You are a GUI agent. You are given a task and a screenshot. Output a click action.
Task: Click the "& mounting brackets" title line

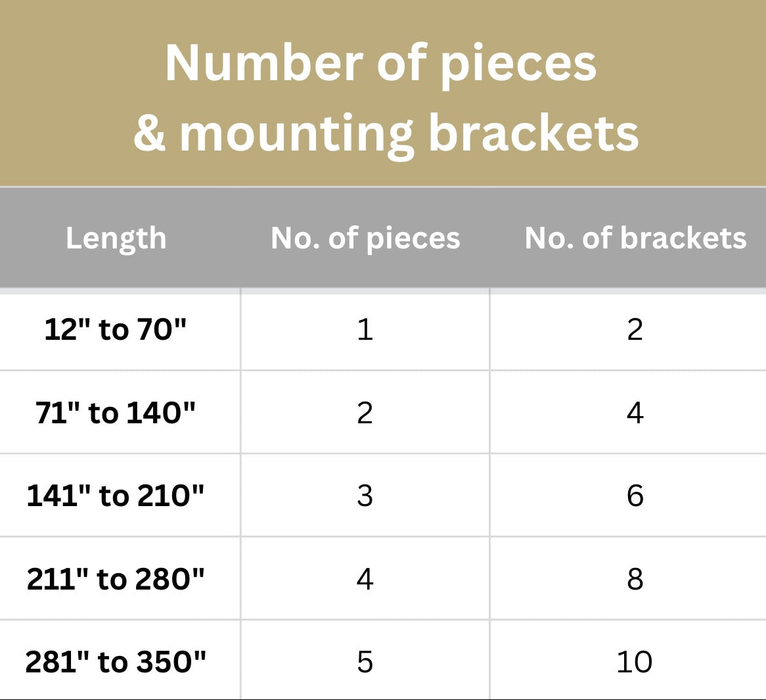pos(386,133)
